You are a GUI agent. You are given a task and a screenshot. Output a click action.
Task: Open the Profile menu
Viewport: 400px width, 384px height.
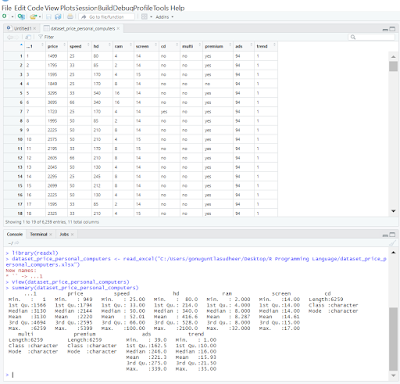point(142,8)
